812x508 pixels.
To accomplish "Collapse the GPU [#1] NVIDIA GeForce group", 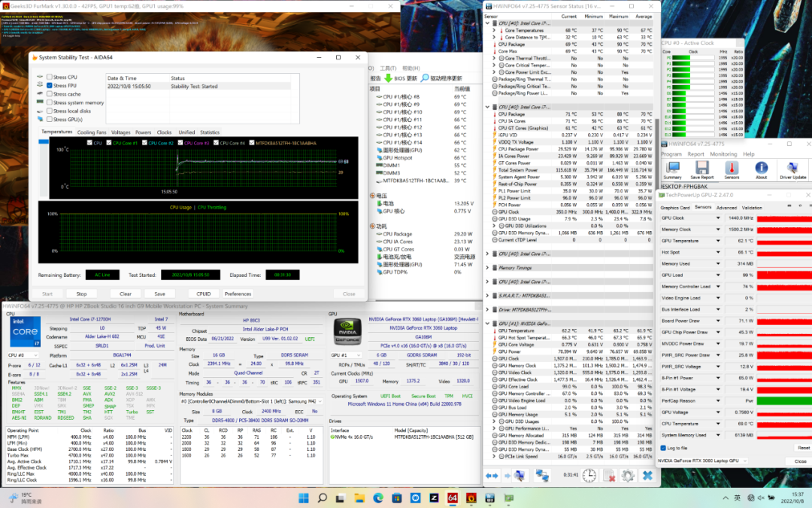I will point(487,324).
